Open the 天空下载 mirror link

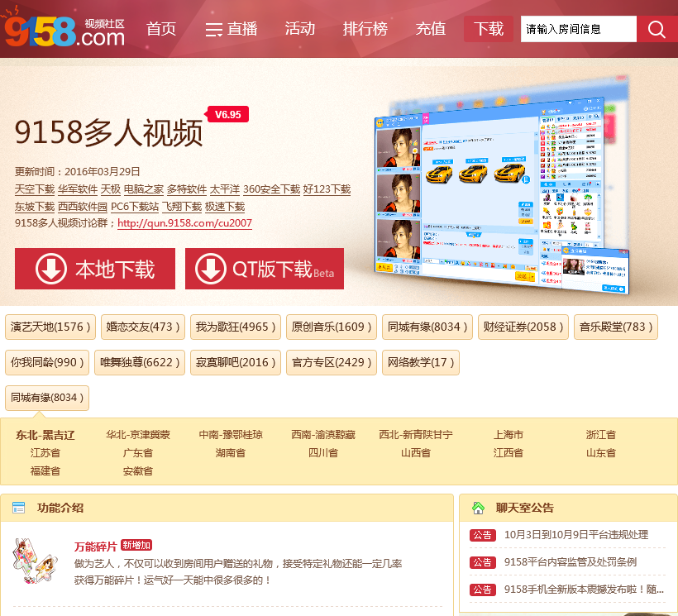click(x=35, y=189)
